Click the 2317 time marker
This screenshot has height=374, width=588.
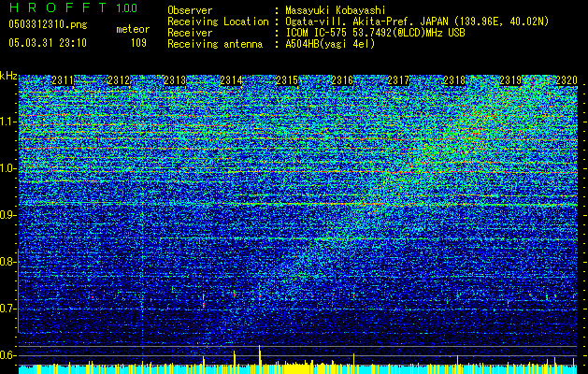point(398,80)
